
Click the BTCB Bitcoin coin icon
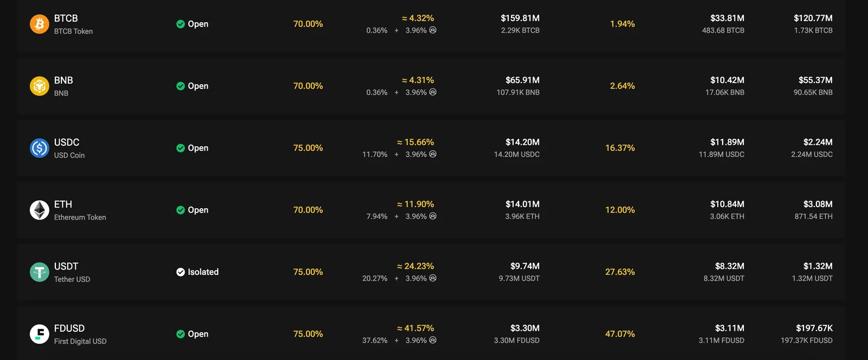pyautogui.click(x=39, y=24)
